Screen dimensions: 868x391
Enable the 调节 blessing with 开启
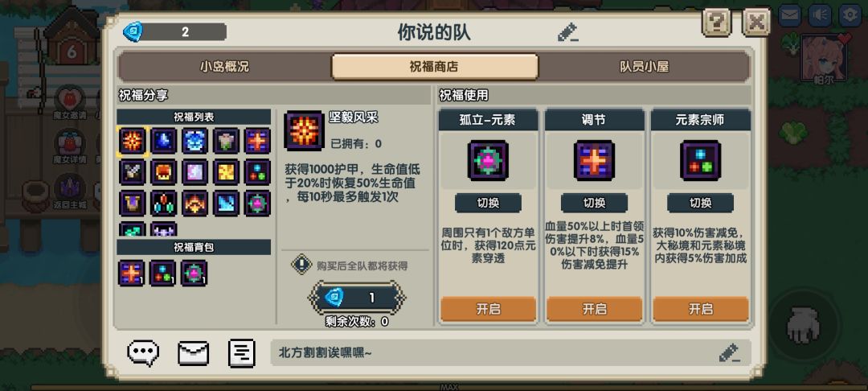[595, 309]
